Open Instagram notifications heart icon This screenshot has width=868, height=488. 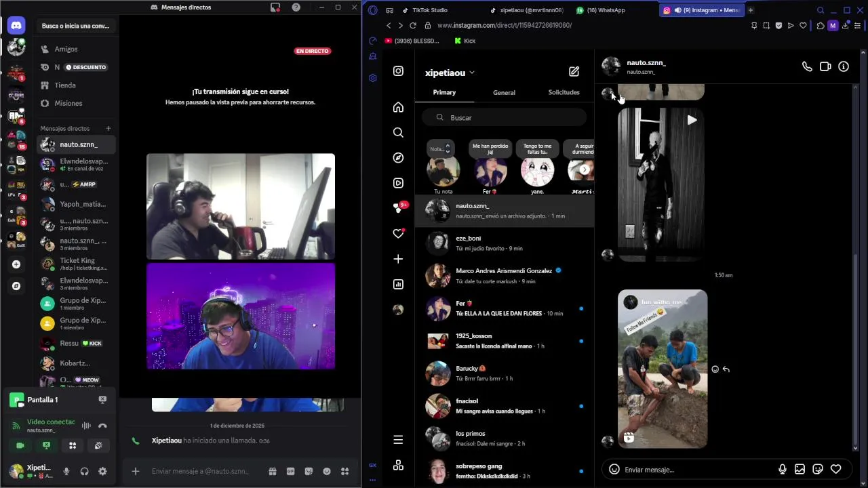click(398, 234)
